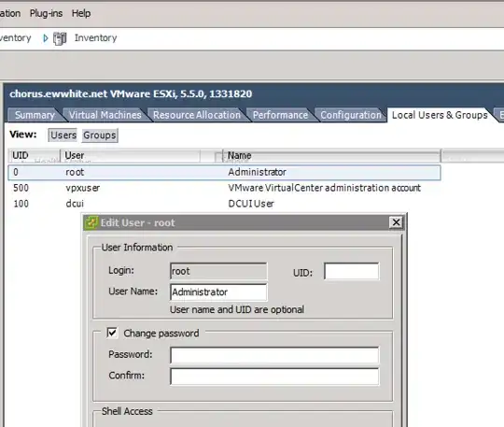Click into the Password field
Image resolution: width=504 pixels, height=427 pixels.
274,356
